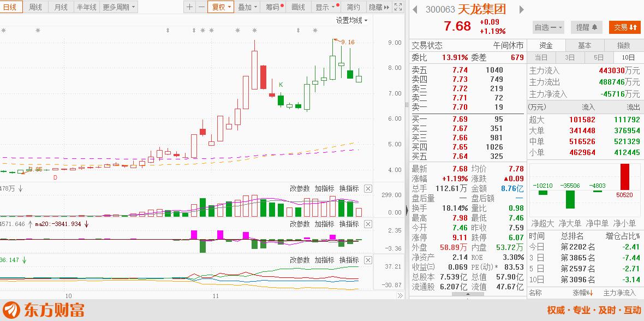Select the 日线 daily period

[10, 7]
